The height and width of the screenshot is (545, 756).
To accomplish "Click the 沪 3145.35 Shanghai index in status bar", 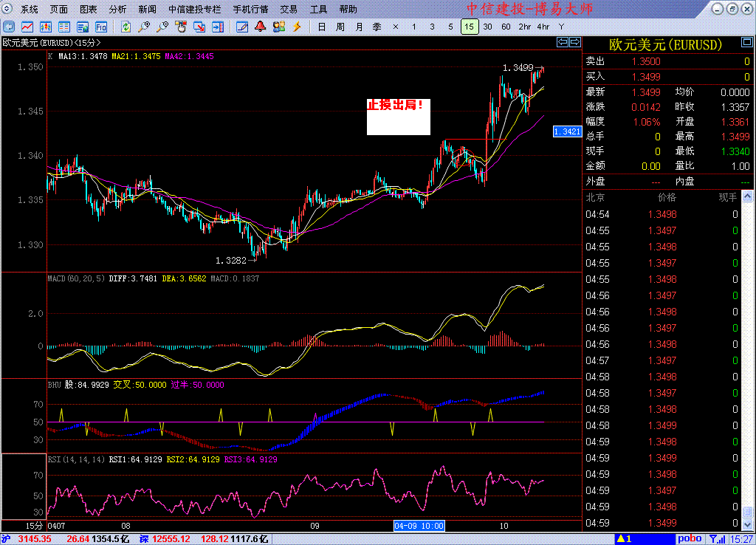I will (x=26, y=539).
